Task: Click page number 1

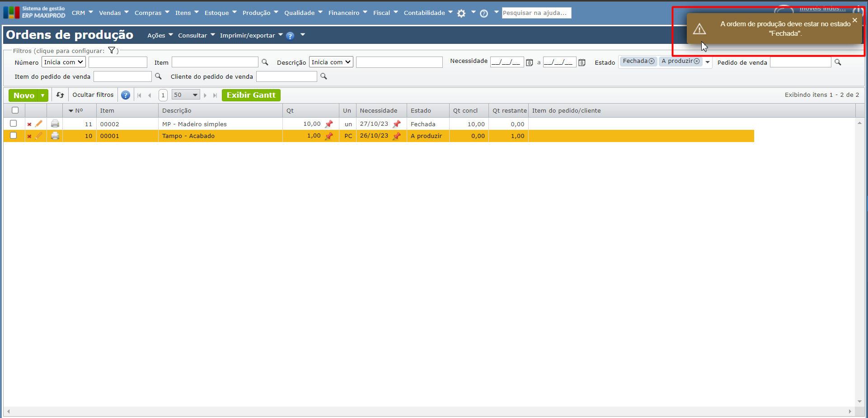Action: coord(163,95)
